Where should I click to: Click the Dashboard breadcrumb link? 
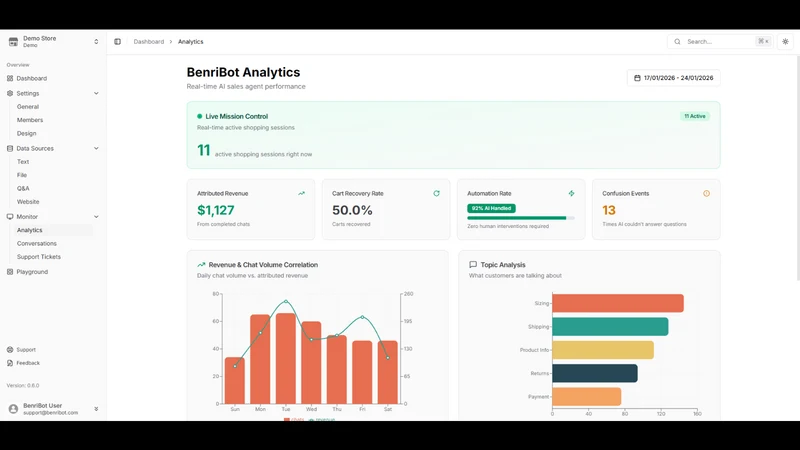tap(148, 42)
